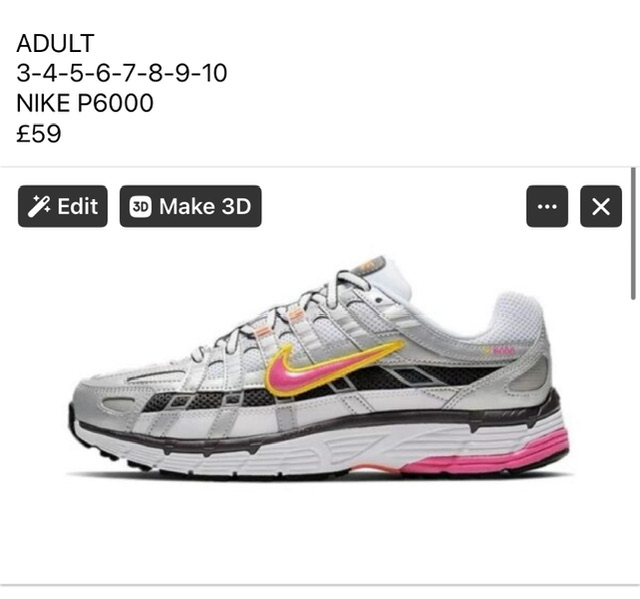Close the image overlay with the X button
This screenshot has width=640, height=599.
601,206
